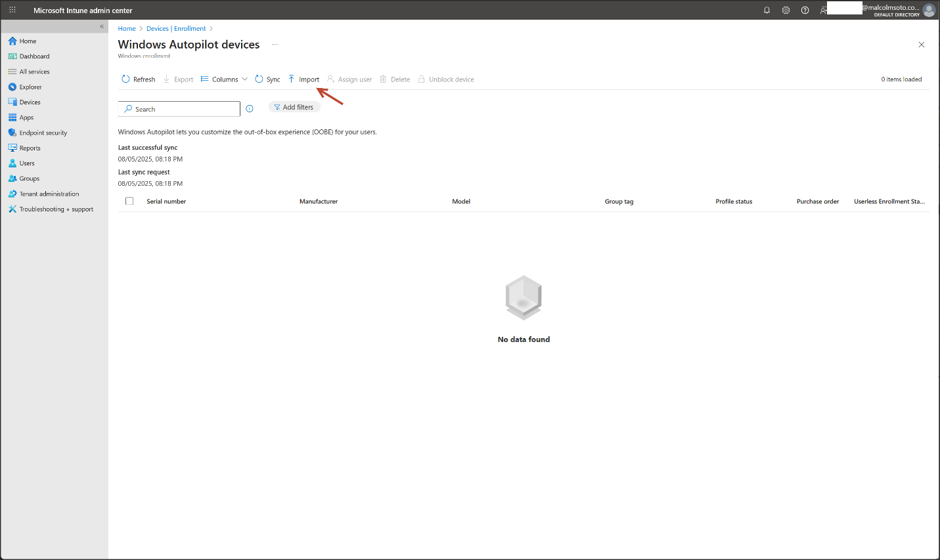Click Import in the toolbar
The image size is (940, 560).
tap(303, 79)
